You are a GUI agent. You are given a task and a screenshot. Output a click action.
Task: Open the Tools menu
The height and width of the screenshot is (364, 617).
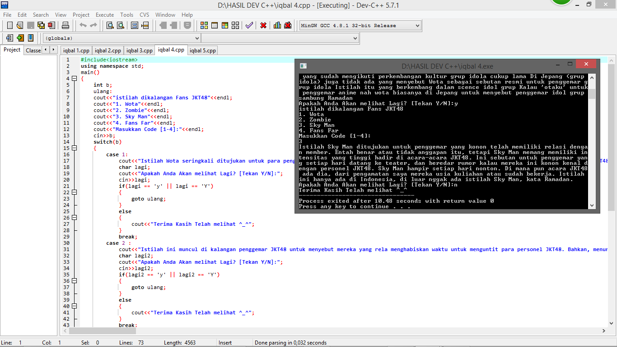[x=127, y=15]
